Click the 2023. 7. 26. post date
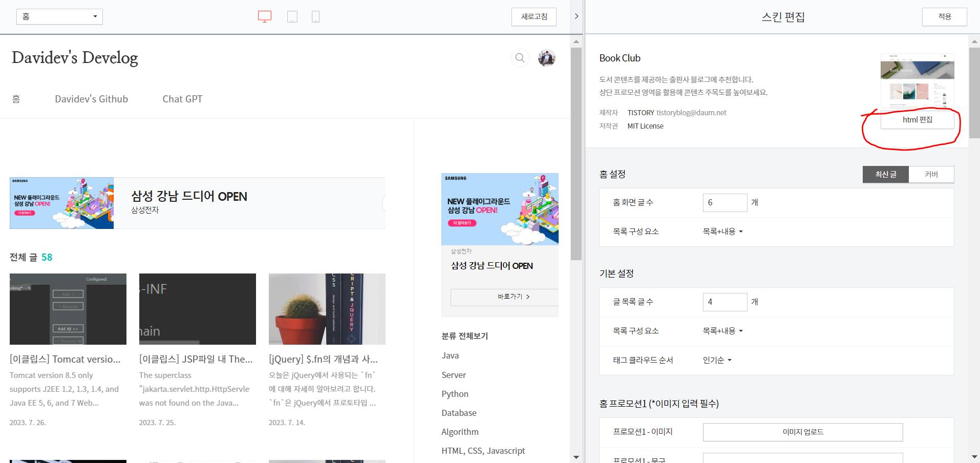This screenshot has height=463, width=980. pyautogui.click(x=28, y=423)
